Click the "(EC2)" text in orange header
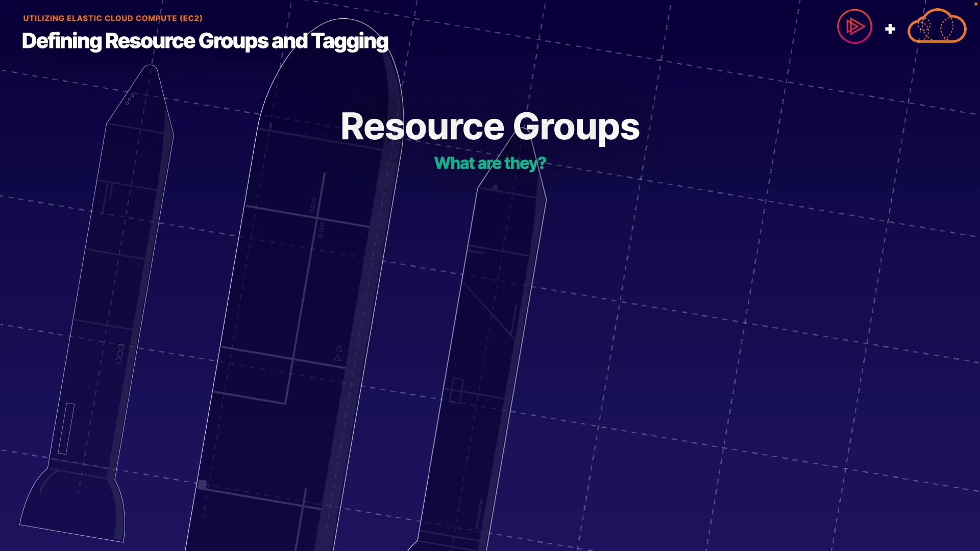The height and width of the screenshot is (551, 980). (x=191, y=18)
